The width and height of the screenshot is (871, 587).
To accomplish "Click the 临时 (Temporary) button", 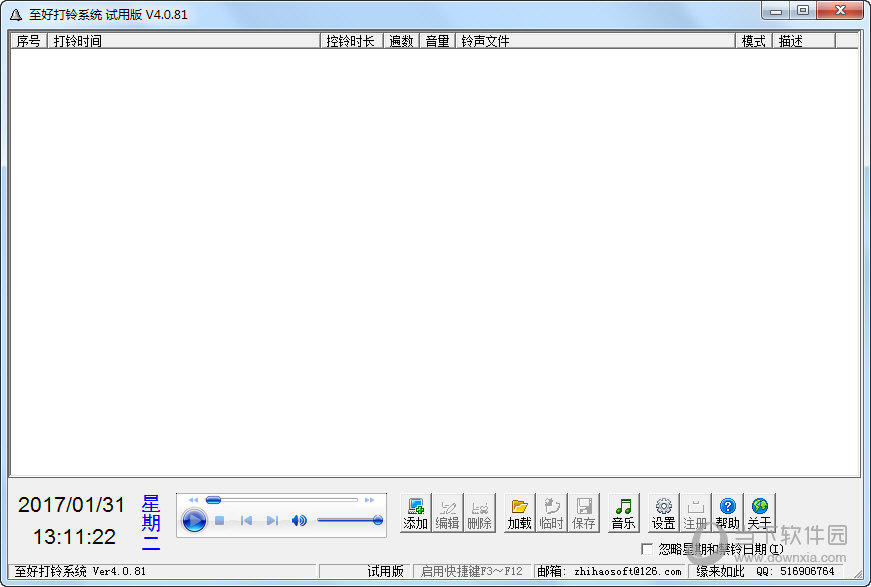I will click(x=552, y=513).
